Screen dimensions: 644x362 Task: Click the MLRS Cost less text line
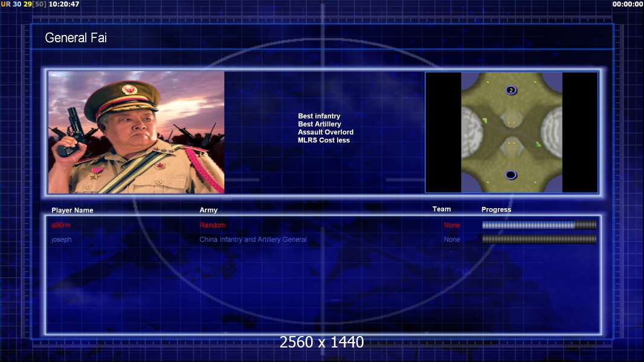pyautogui.click(x=324, y=140)
